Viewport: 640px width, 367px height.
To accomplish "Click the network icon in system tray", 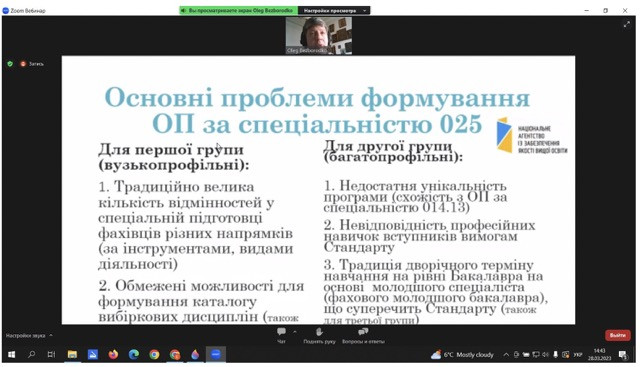I will tap(536, 355).
